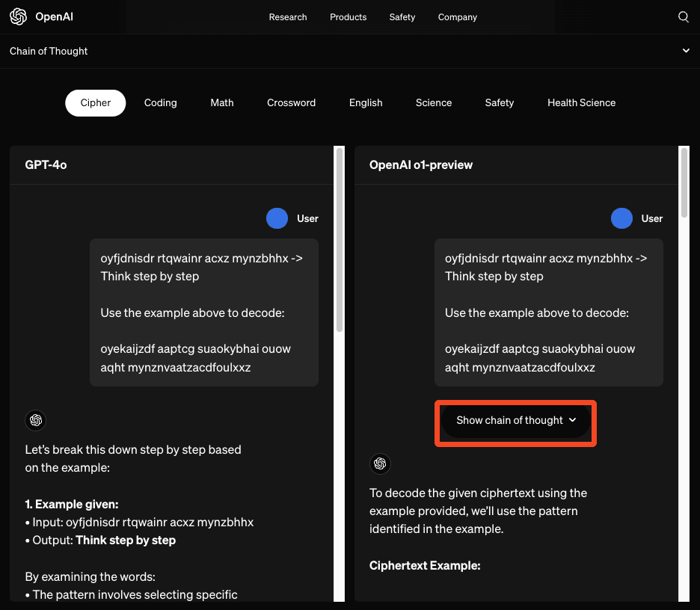Image resolution: width=700 pixels, height=610 pixels.
Task: Go to the Safety nav link
Action: pyautogui.click(x=402, y=17)
